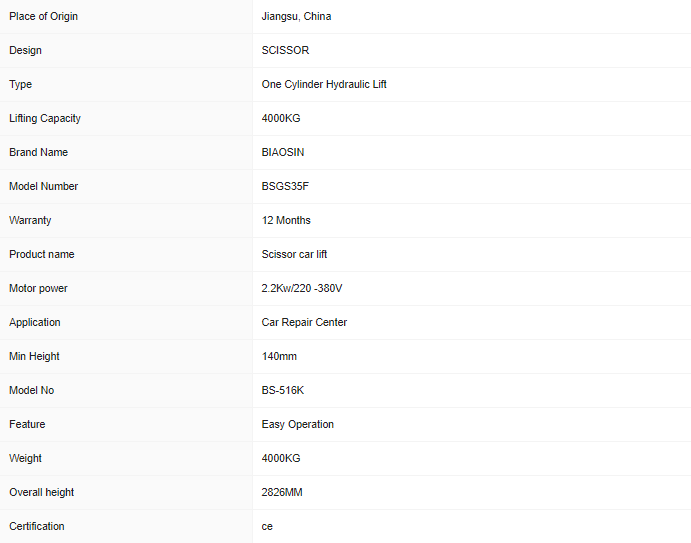Click the "Lifting Capacity" label
691x543 pixels.
coord(45,118)
